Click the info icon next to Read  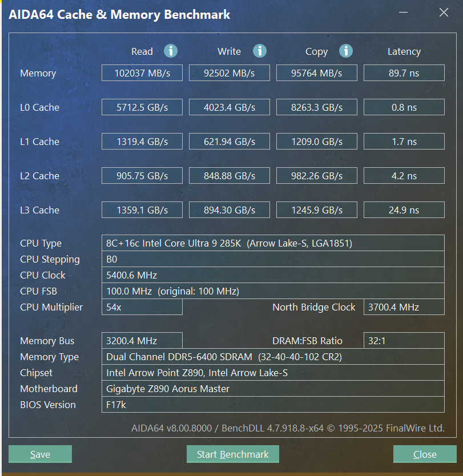(171, 51)
